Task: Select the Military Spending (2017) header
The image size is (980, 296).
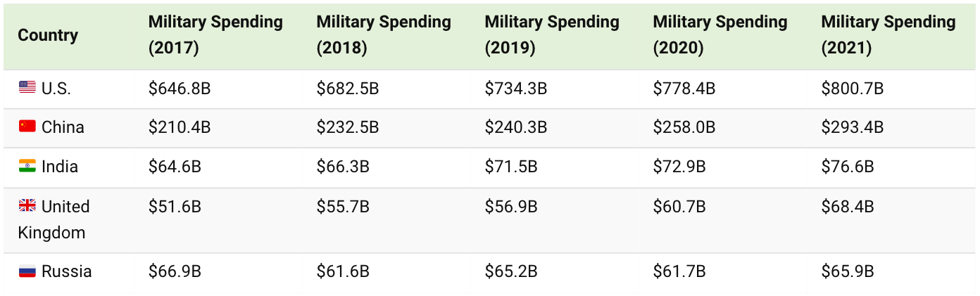Action: tap(215, 35)
